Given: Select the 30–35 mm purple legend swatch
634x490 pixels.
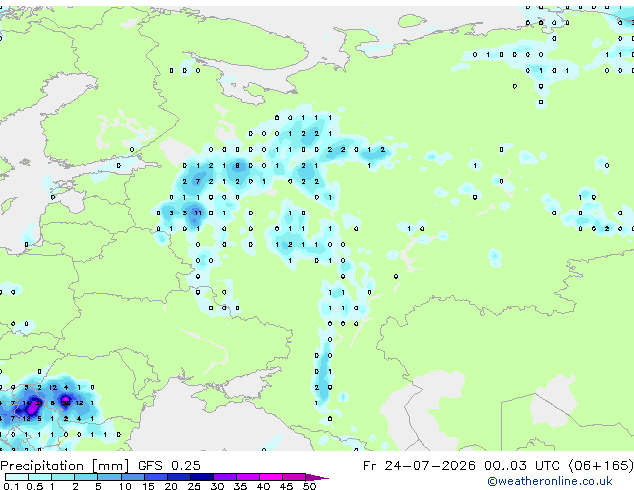Looking at the screenshot, I should click(x=225, y=477).
